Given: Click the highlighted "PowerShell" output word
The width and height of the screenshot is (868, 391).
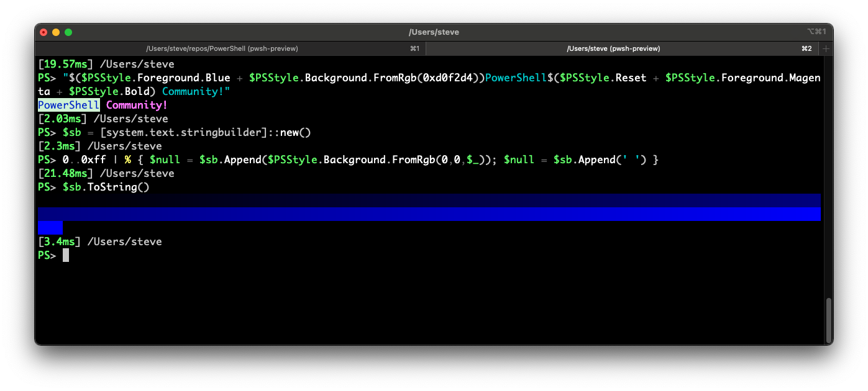Looking at the screenshot, I should (69, 105).
